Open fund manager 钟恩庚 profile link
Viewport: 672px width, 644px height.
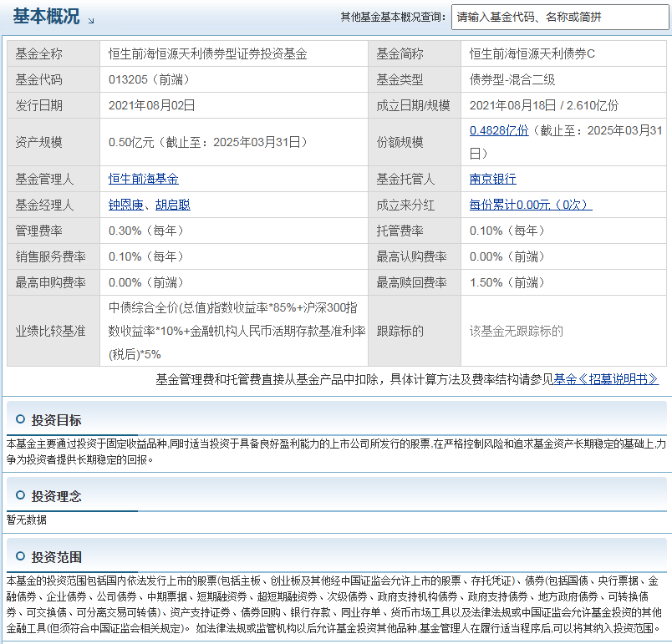click(x=126, y=205)
